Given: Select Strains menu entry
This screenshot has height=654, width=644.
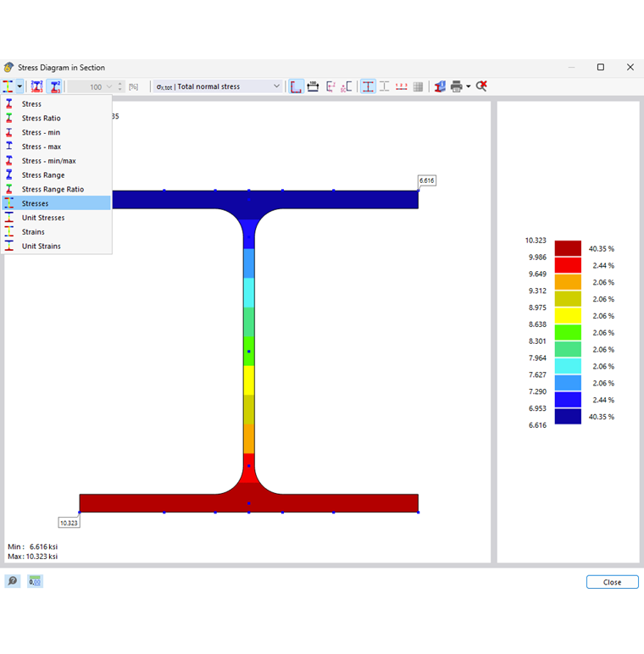Looking at the screenshot, I should (x=56, y=231).
